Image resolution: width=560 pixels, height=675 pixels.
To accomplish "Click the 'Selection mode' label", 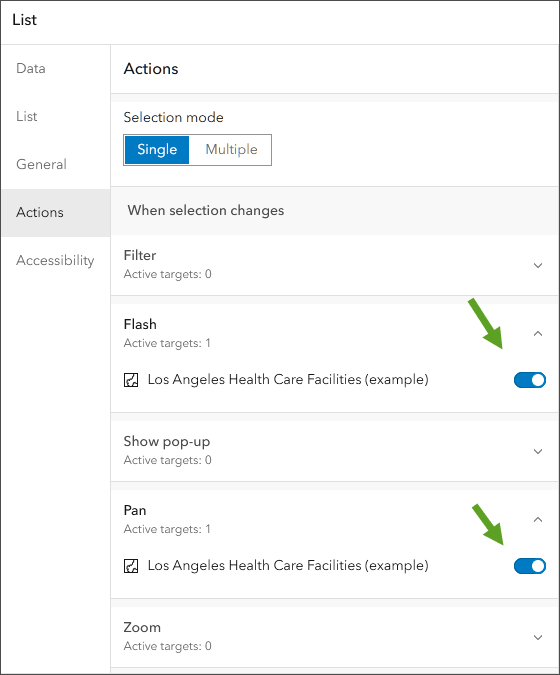I will click(x=173, y=118).
